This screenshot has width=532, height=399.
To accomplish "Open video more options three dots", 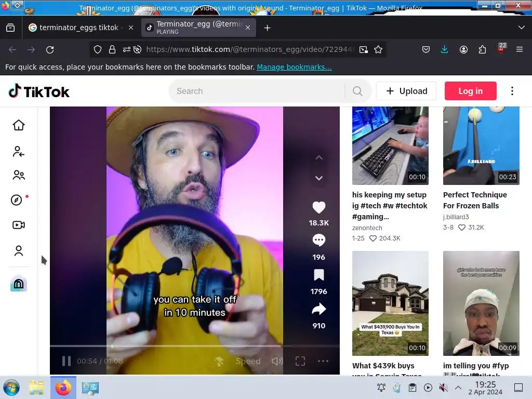I will [323, 361].
